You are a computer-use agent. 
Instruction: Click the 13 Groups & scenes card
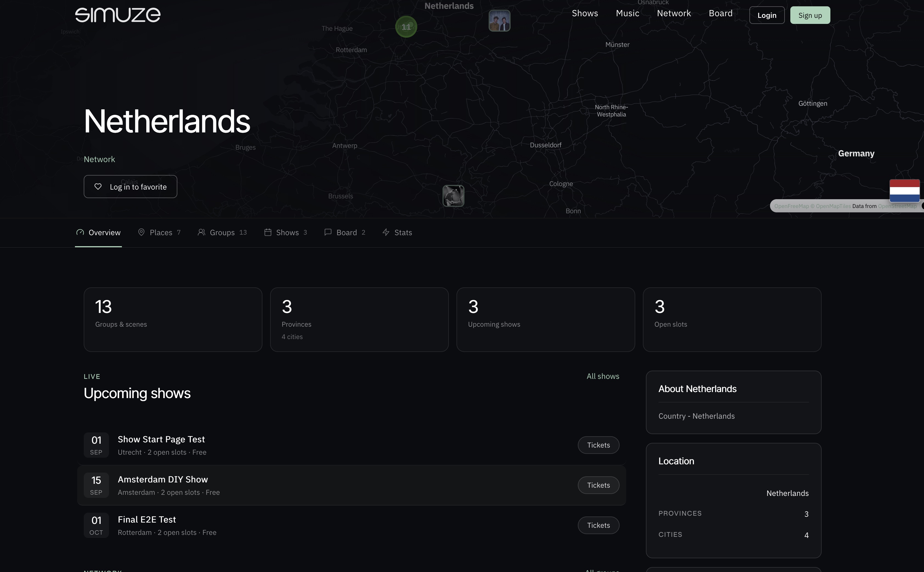click(x=173, y=320)
